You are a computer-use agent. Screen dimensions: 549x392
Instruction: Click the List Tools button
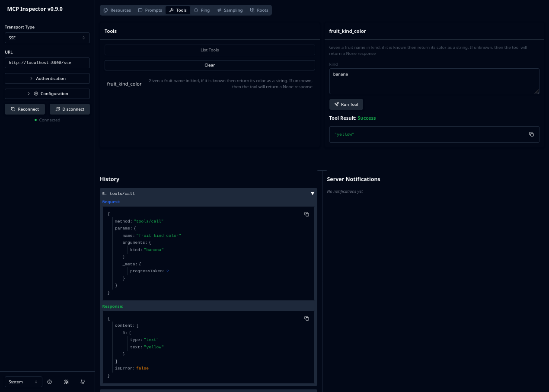pyautogui.click(x=210, y=50)
